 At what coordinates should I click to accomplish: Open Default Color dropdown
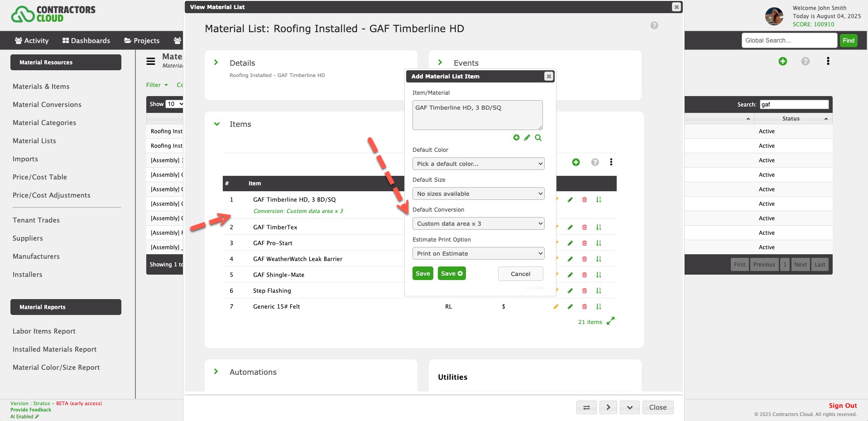tap(479, 164)
